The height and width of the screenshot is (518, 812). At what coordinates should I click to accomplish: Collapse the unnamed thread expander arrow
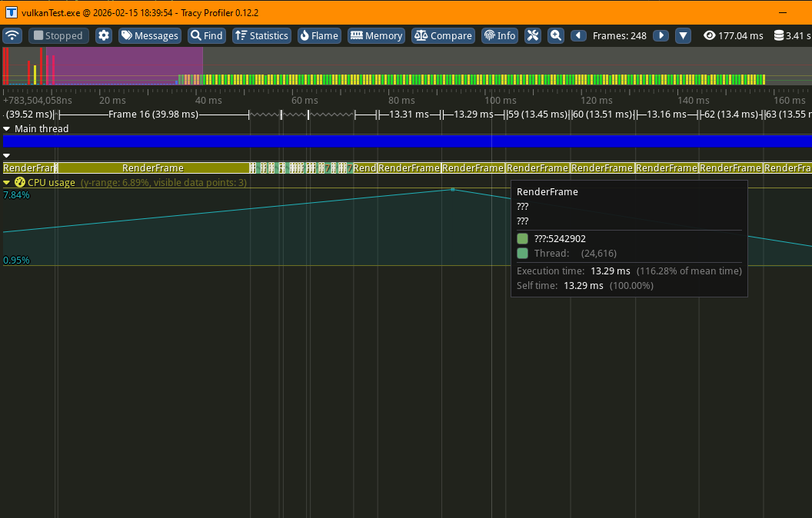click(x=7, y=155)
